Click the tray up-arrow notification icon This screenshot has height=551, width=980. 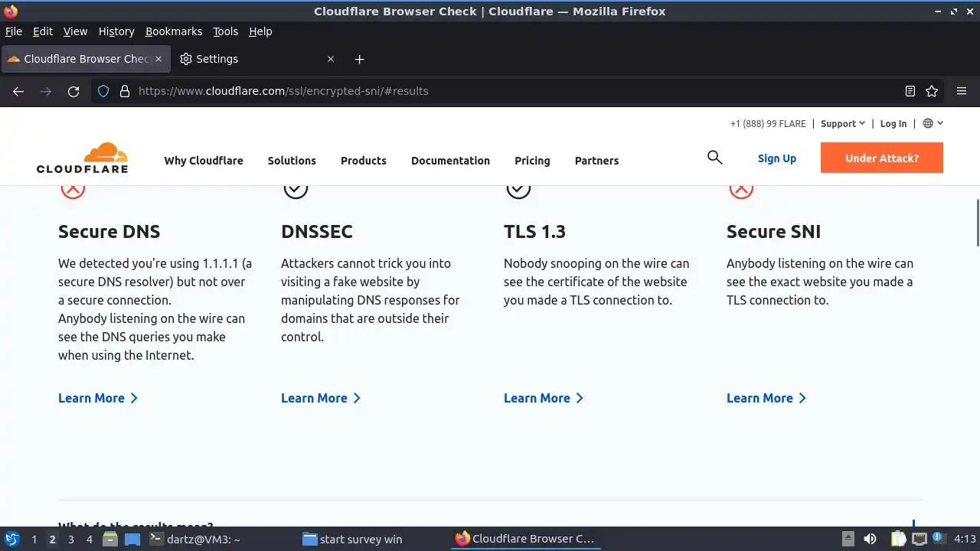(848, 539)
